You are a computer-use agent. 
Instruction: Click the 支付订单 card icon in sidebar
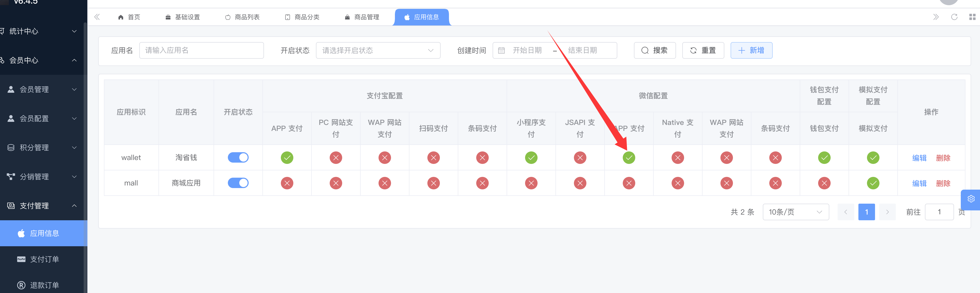click(x=21, y=259)
